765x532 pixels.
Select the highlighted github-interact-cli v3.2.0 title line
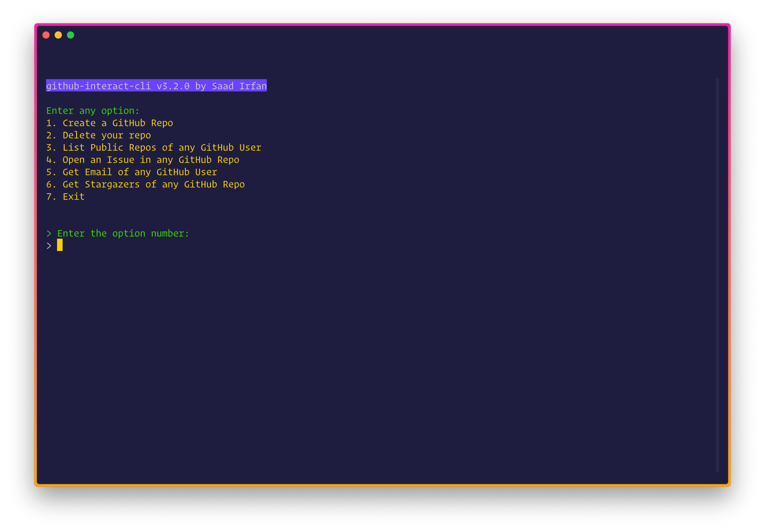156,86
